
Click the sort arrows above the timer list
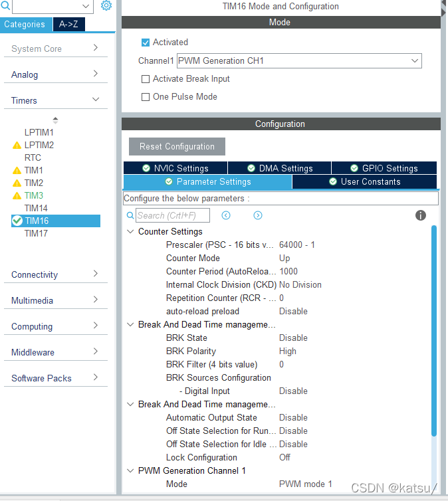55,120
